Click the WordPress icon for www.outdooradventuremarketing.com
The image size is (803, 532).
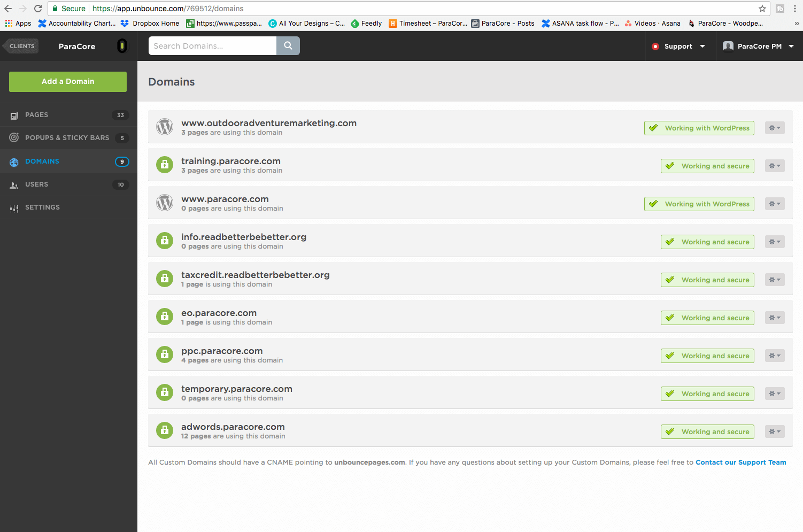(165, 127)
